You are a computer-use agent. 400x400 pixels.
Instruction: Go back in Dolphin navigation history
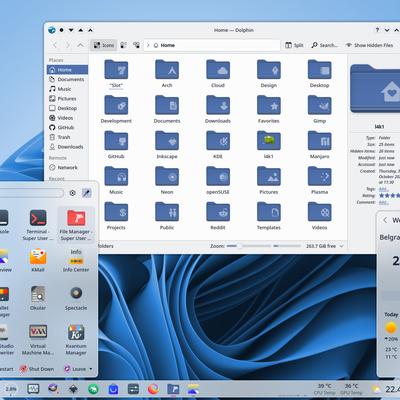[55, 45]
